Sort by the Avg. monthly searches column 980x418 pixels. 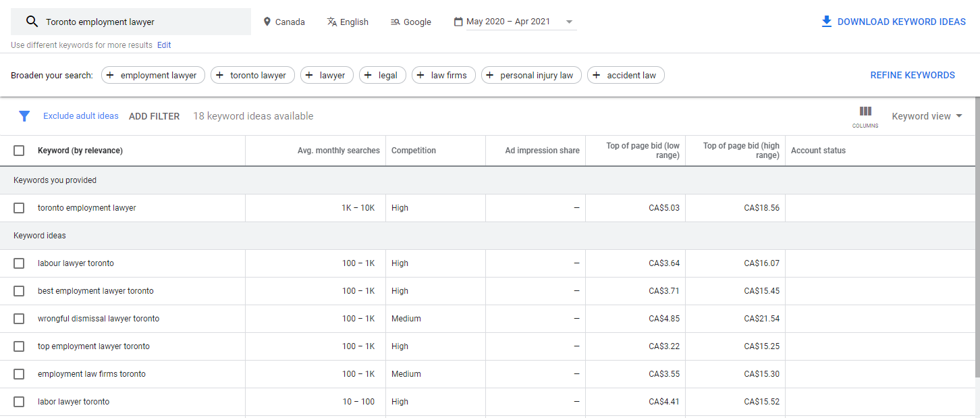(338, 150)
